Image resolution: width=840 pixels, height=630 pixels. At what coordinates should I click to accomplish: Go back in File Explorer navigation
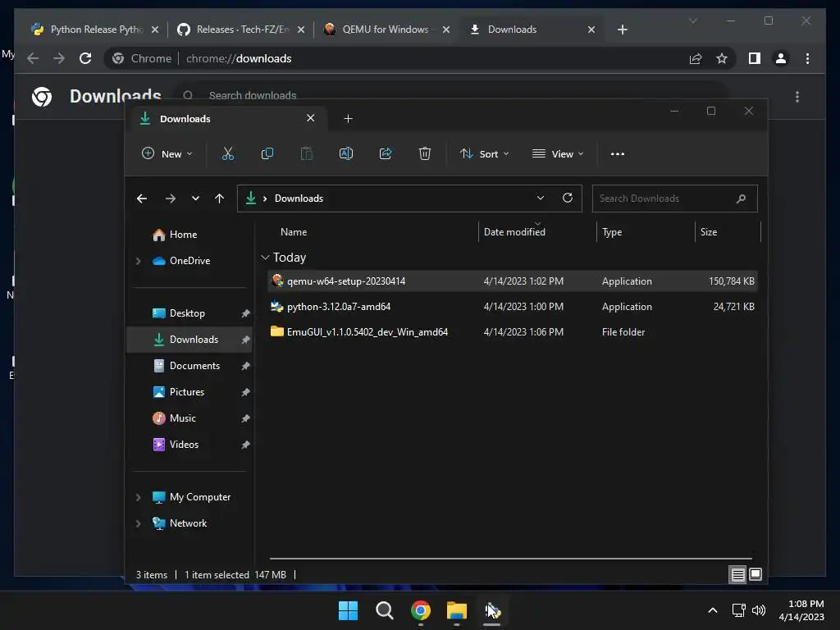(141, 199)
